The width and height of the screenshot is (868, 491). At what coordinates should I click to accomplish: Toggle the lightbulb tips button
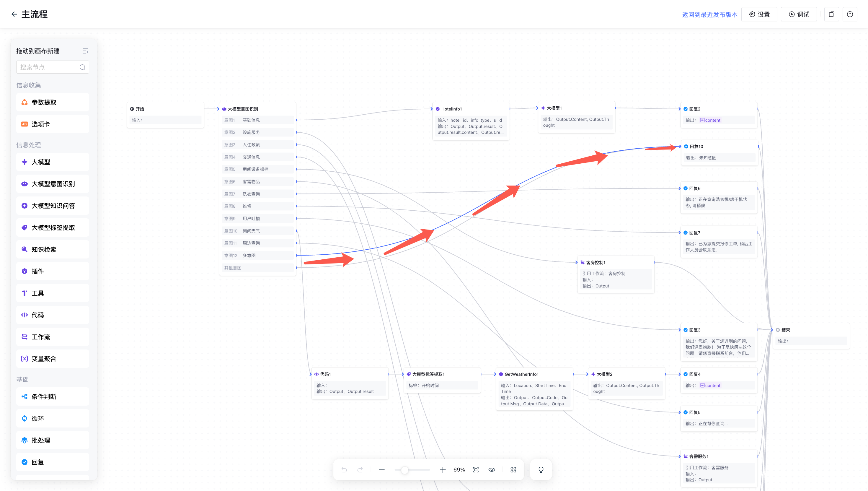(x=541, y=470)
